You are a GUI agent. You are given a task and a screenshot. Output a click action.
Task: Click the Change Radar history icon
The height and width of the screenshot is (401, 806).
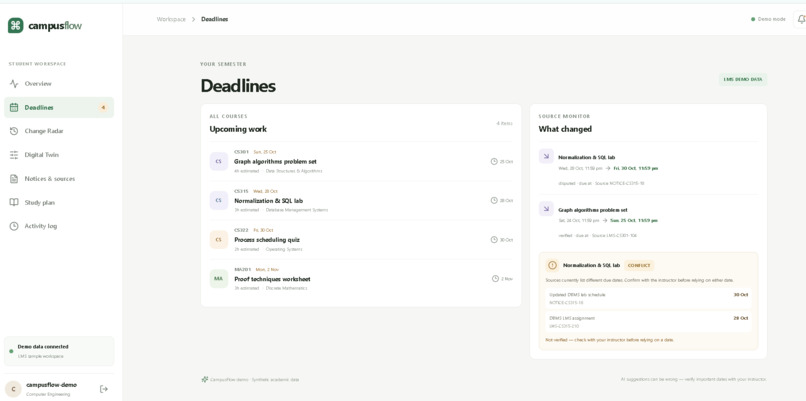tap(14, 131)
